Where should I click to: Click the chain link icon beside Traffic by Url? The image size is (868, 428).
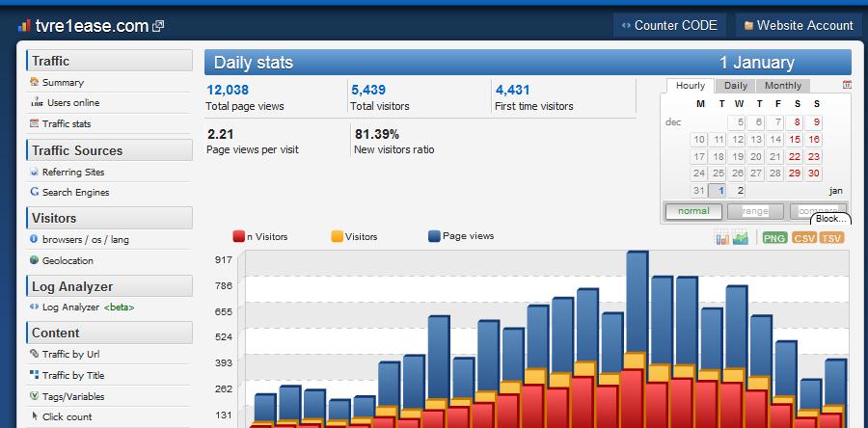(35, 354)
